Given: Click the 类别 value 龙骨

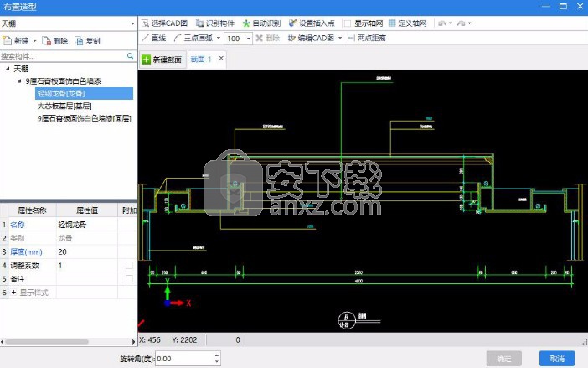Looking at the screenshot, I should point(87,238).
